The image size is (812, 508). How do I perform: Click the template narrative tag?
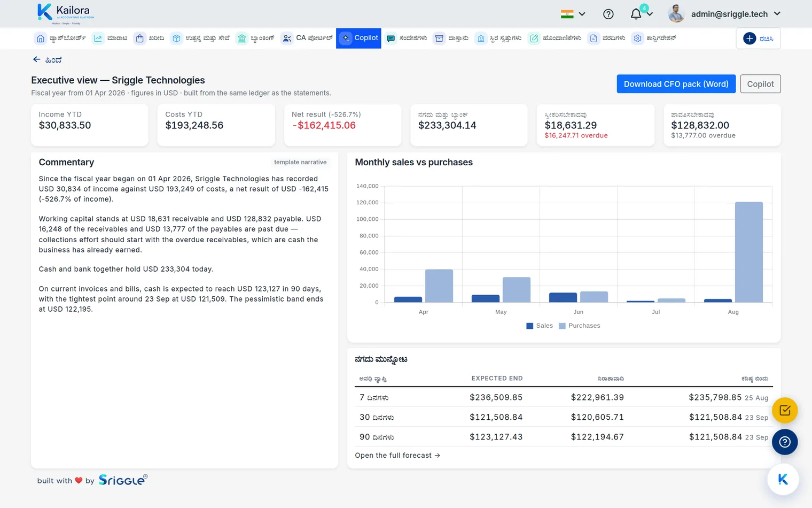[300, 162]
